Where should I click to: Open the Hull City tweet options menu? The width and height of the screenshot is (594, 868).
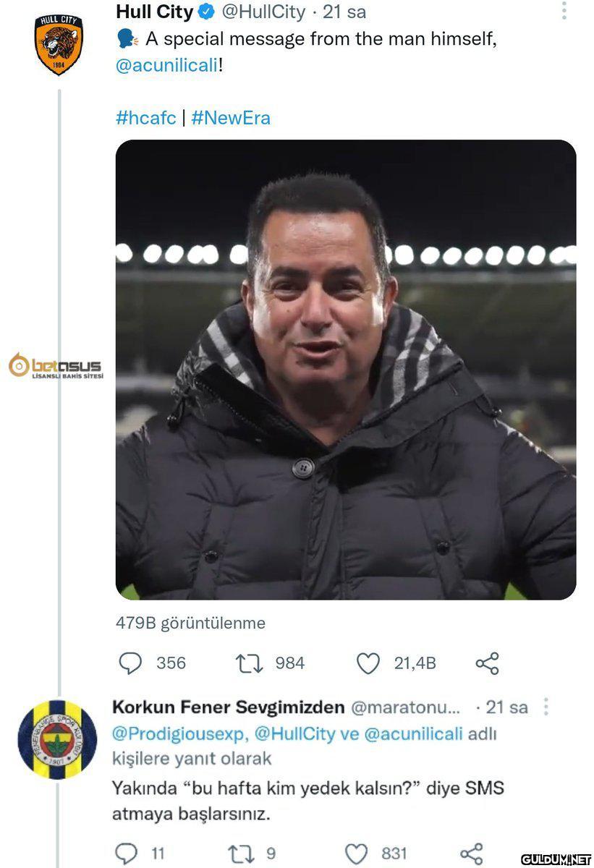pyautogui.click(x=564, y=11)
